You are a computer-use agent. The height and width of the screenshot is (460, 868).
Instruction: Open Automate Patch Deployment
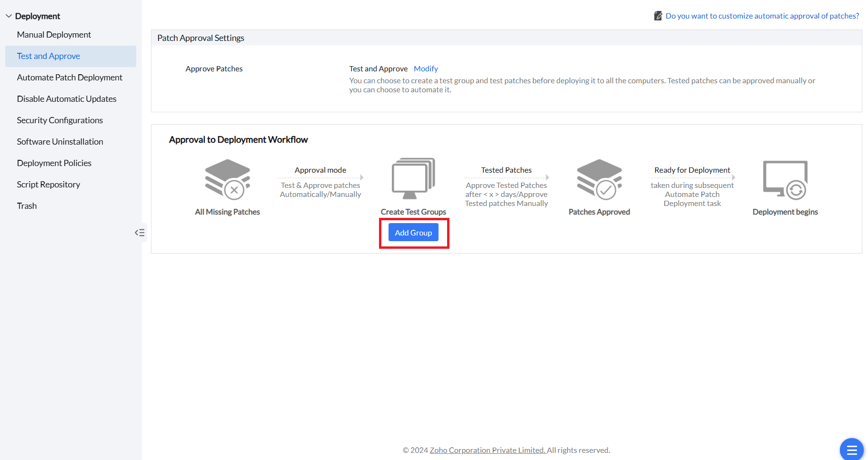pyautogui.click(x=70, y=77)
